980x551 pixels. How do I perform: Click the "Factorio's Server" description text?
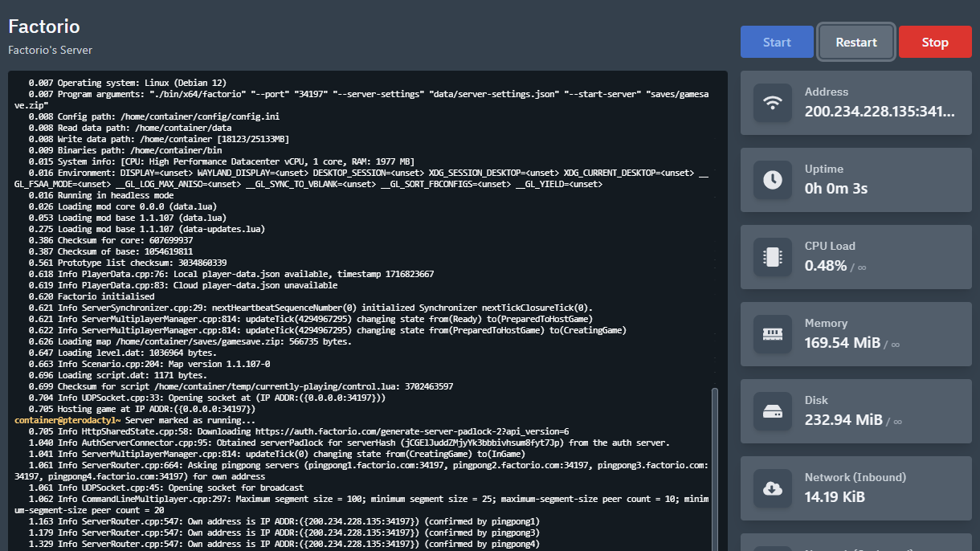point(50,50)
